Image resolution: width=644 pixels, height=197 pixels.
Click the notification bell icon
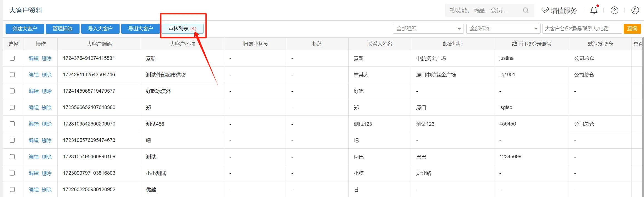[x=594, y=10]
